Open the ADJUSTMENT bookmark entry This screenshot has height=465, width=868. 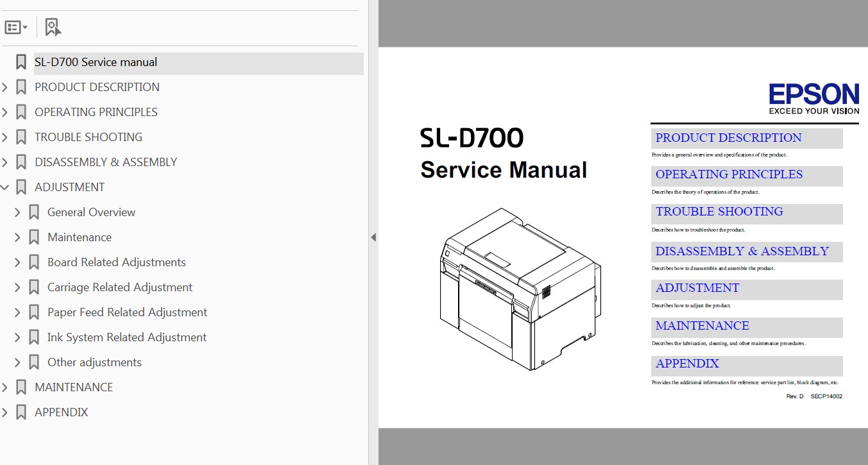pyautogui.click(x=69, y=187)
